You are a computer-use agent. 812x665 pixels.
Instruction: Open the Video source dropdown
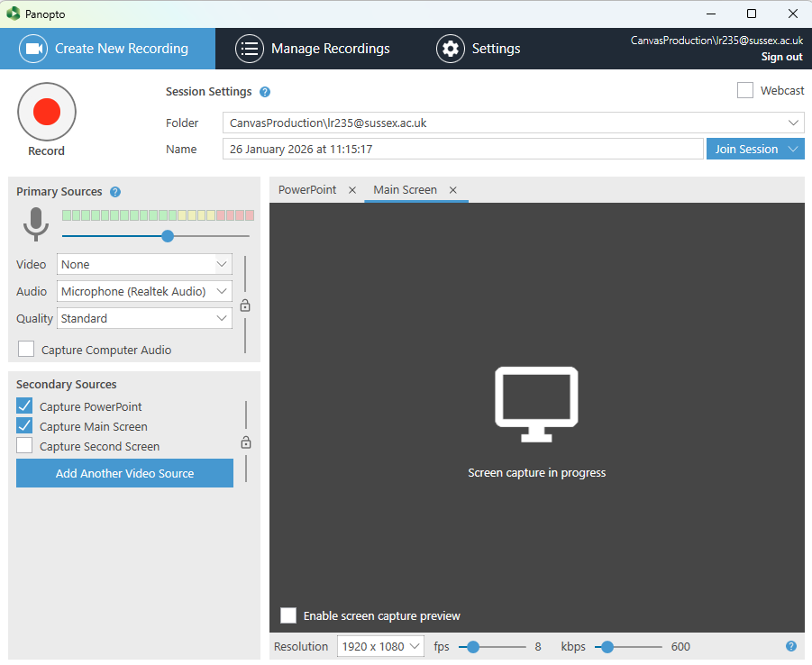pyautogui.click(x=144, y=264)
